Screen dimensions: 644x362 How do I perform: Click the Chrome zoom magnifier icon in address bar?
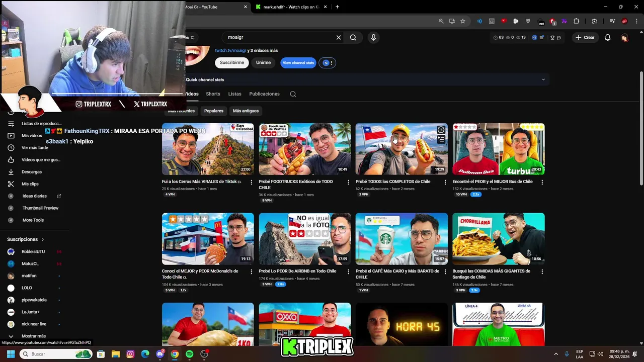pos(441,21)
